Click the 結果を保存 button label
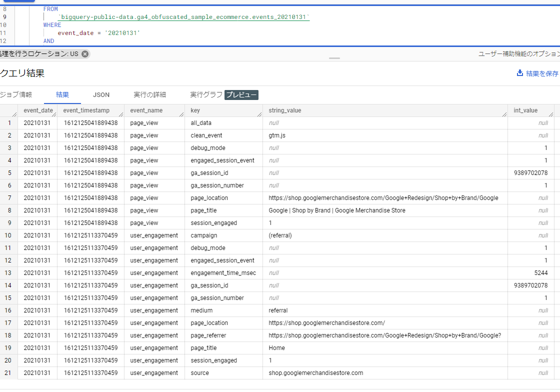This screenshot has height=392, width=560. 542,73
